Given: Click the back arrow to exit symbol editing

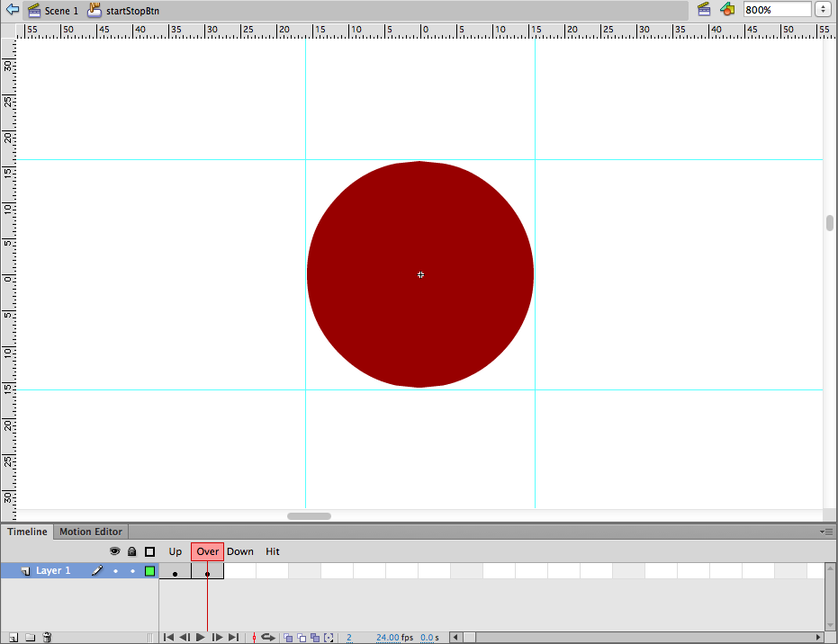Looking at the screenshot, I should coord(13,10).
